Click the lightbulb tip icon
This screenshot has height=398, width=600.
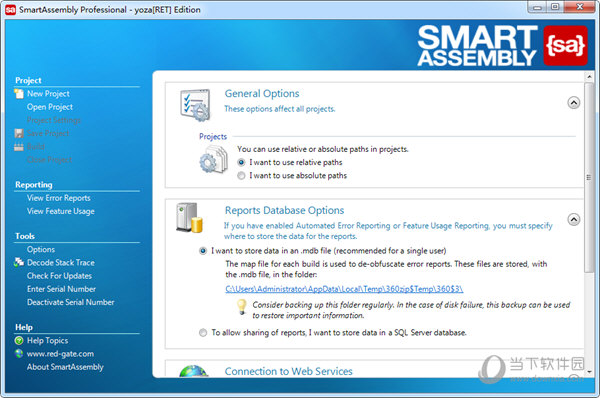(241, 307)
